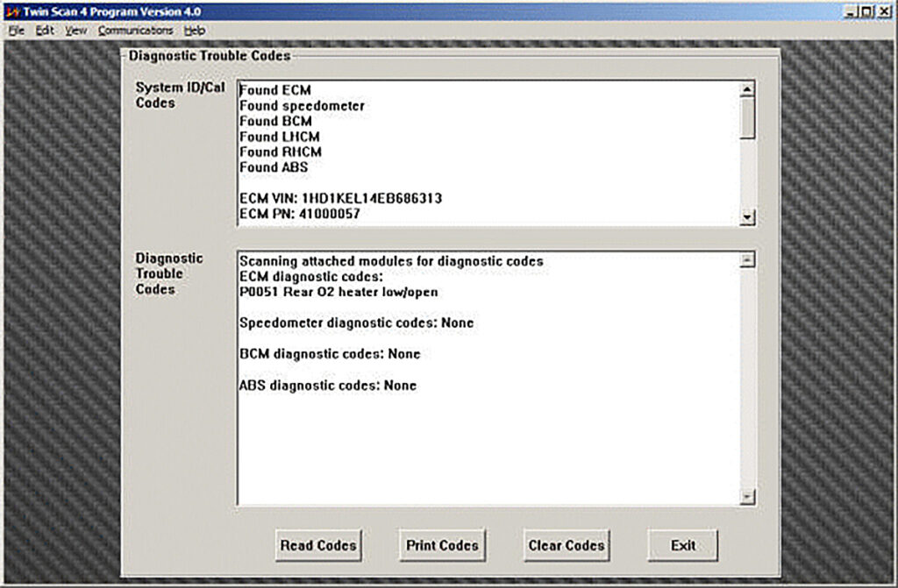Click the Trouble Codes scrollbar track

746,377
